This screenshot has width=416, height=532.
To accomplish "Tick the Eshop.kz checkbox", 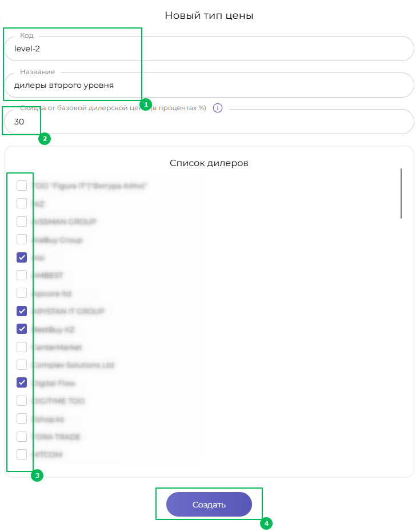I will pyautogui.click(x=22, y=418).
